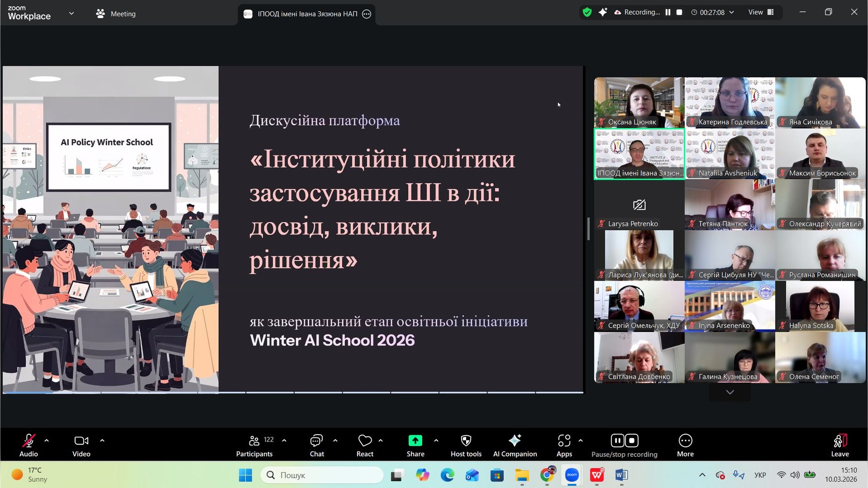The height and width of the screenshot is (488, 868).
Task: Click the Windows taskbar search field
Action: 322,475
